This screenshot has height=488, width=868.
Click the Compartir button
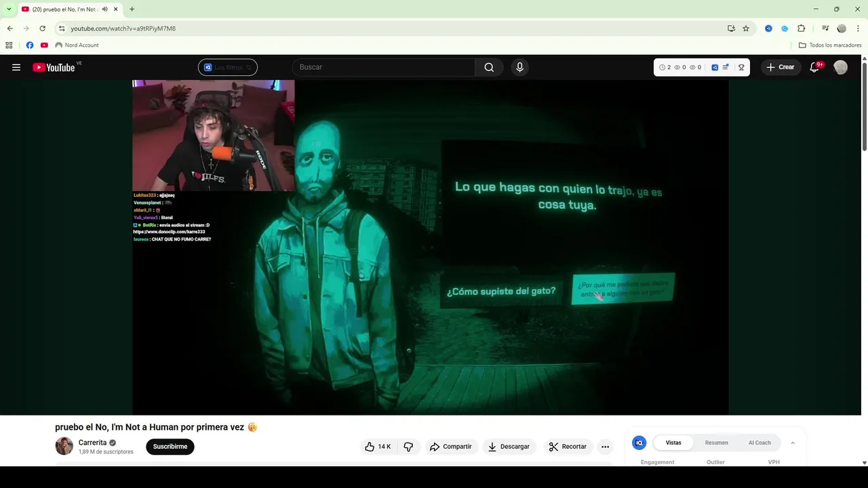click(451, 447)
